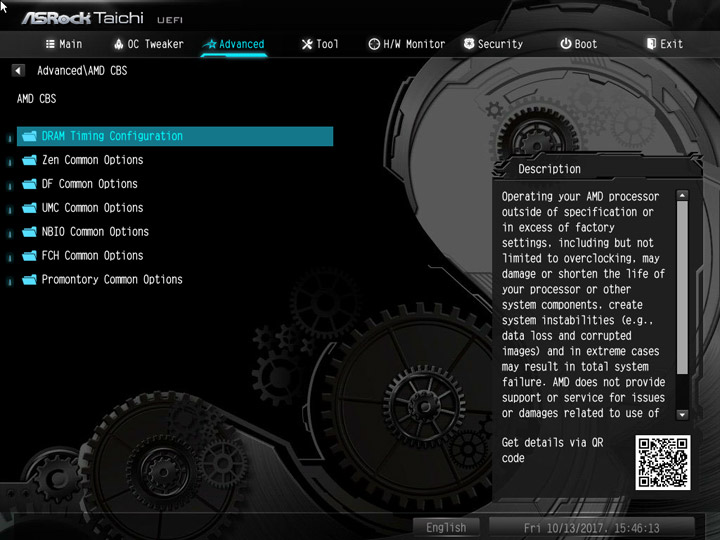
Task: Click the Description scrollbar down arrow
Action: pos(682,415)
